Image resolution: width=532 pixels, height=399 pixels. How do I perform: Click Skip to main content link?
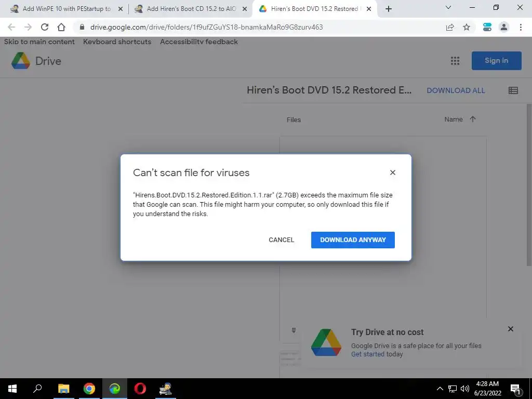(39, 42)
